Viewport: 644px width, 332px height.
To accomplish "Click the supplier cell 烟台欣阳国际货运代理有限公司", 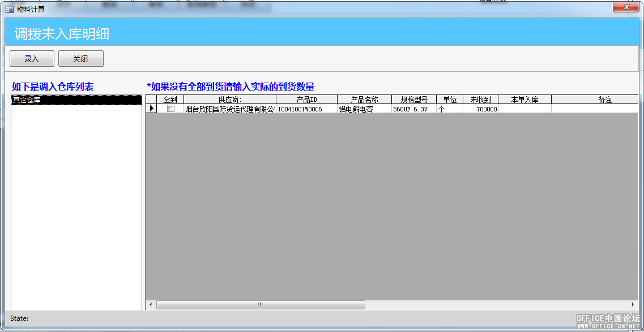I will [230, 109].
